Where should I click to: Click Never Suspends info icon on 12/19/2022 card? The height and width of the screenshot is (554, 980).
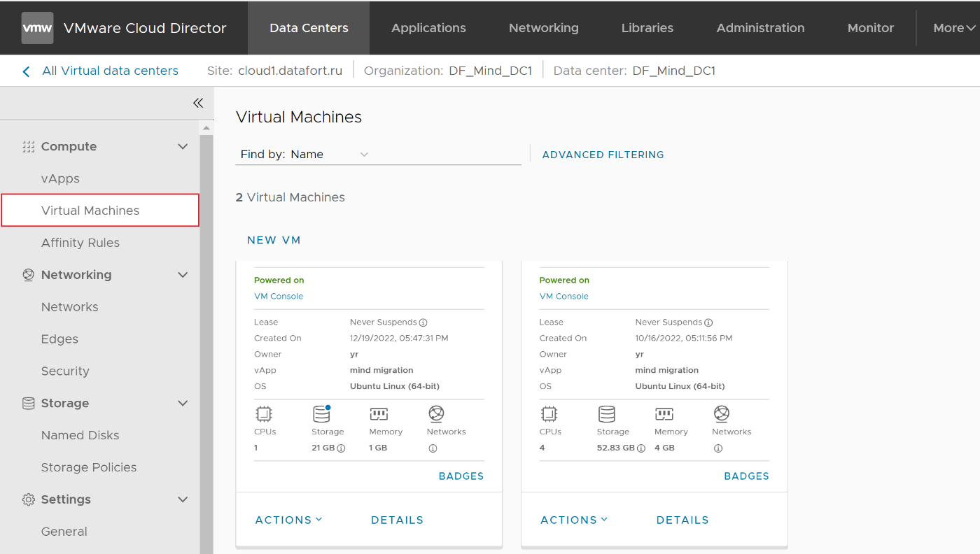point(423,322)
